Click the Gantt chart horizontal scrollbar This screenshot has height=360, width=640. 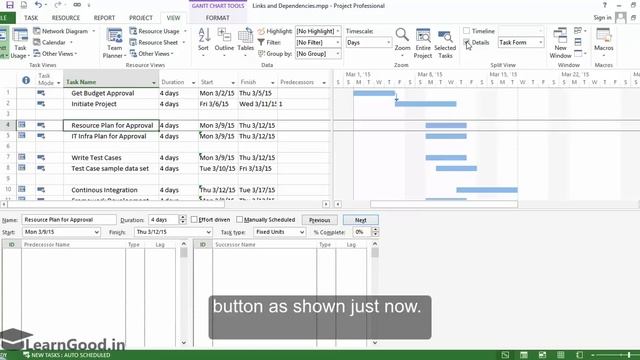pos(444,204)
